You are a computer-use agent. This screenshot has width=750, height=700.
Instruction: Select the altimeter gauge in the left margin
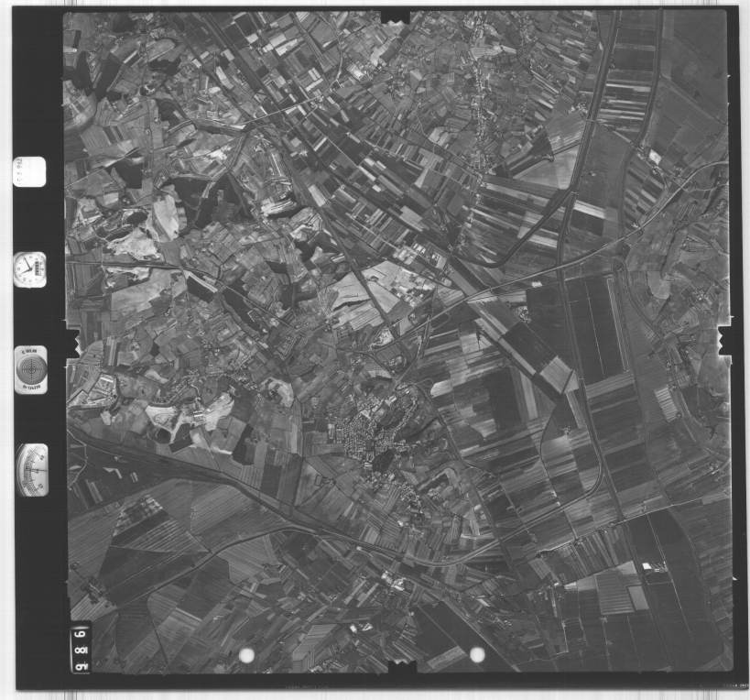[x=32, y=470]
